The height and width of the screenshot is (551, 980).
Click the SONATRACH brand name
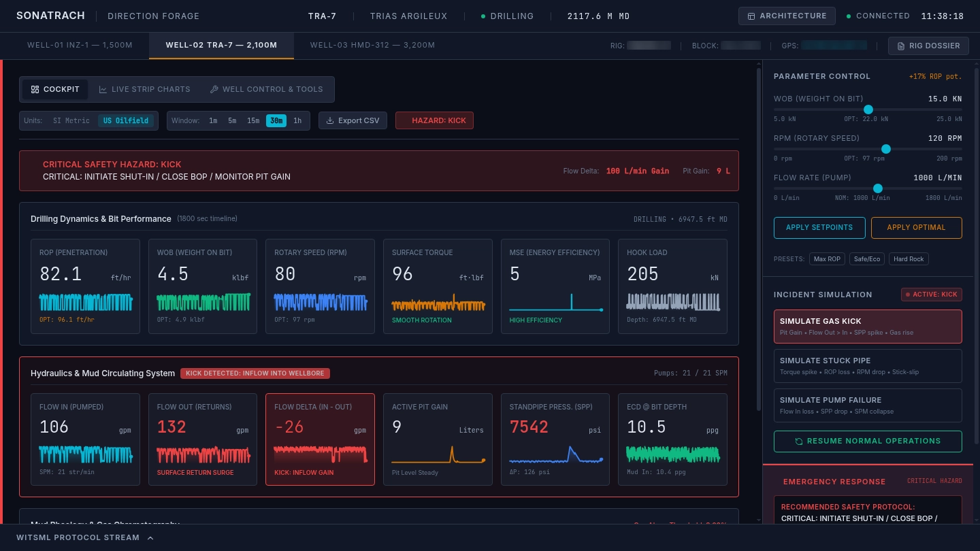[x=50, y=16]
